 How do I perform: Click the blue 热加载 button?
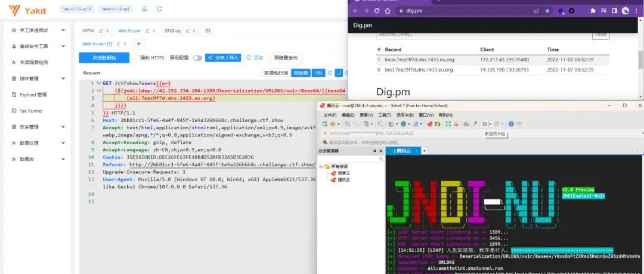[301, 73]
